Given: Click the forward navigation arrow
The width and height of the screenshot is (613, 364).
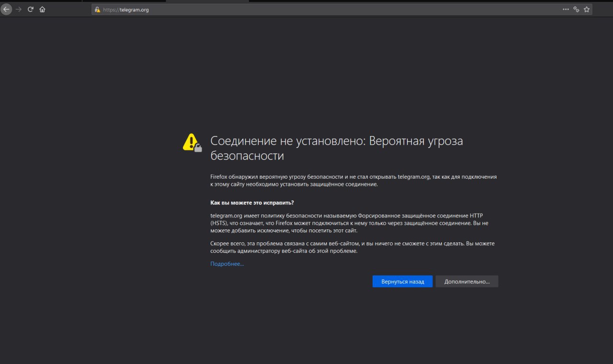Looking at the screenshot, I should tap(19, 9).
